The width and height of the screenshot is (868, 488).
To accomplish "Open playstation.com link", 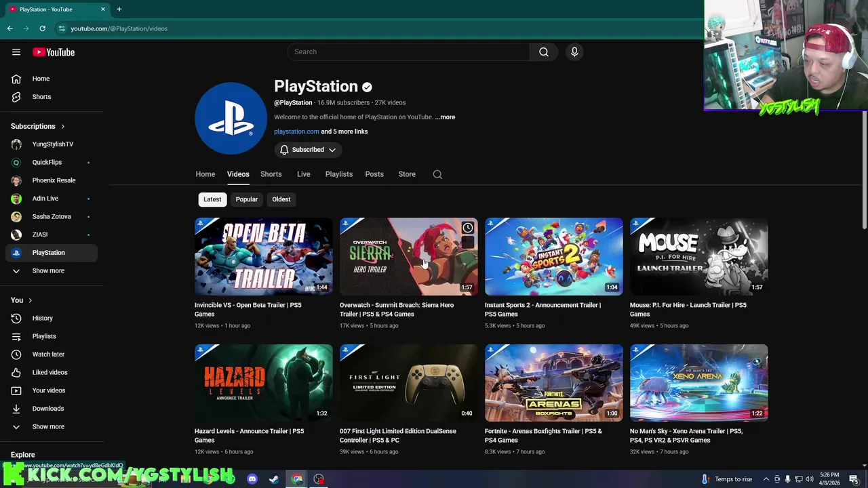I will [296, 131].
